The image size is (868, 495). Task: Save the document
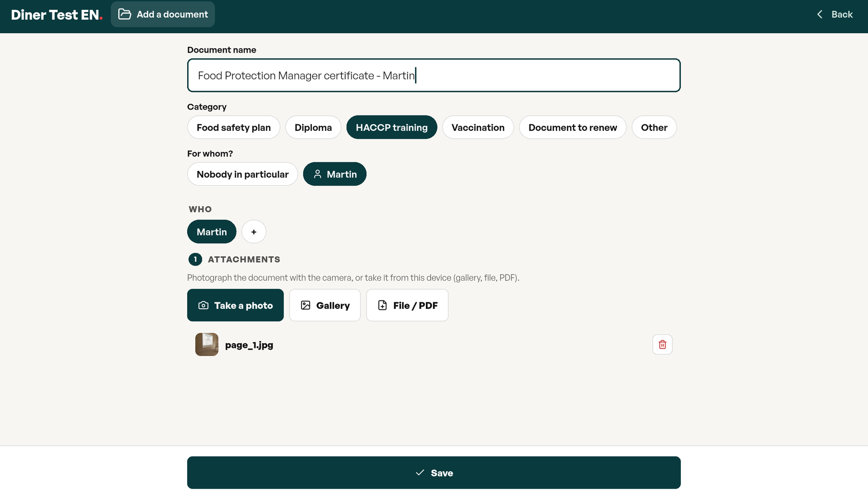434,473
